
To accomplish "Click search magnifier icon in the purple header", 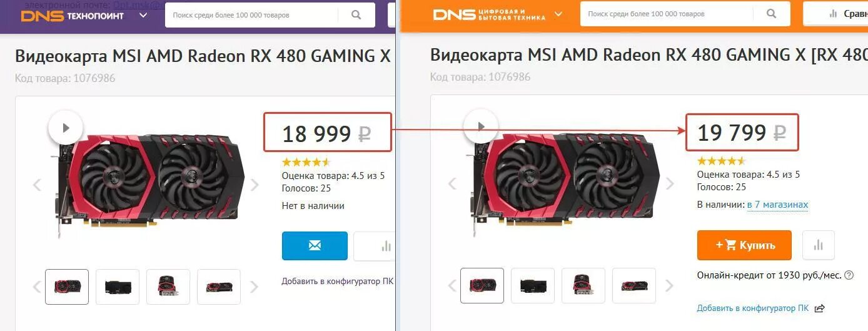I will (x=356, y=15).
